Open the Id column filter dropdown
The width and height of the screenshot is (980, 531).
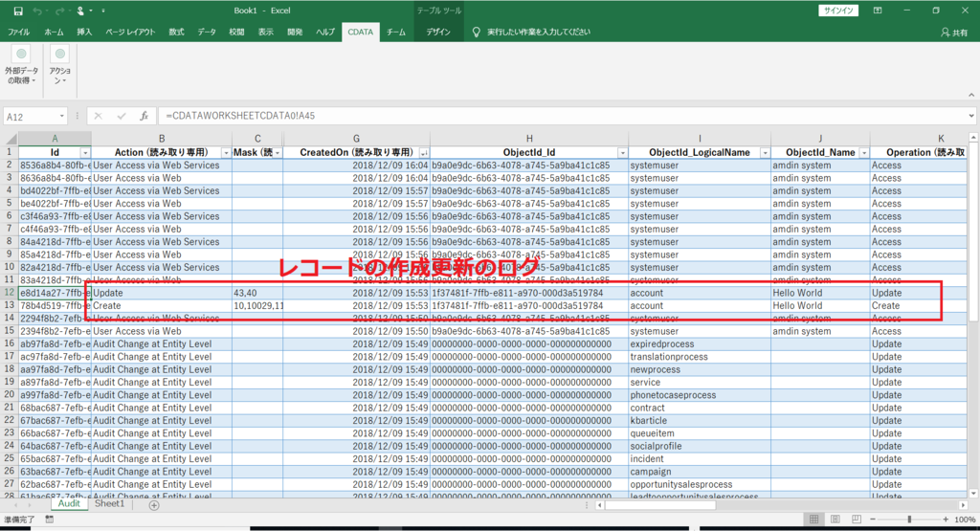85,153
